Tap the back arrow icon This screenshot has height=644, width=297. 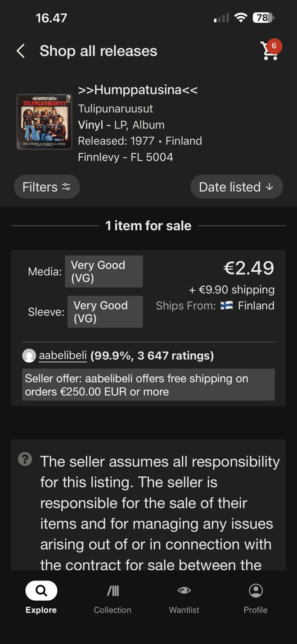coord(20,51)
